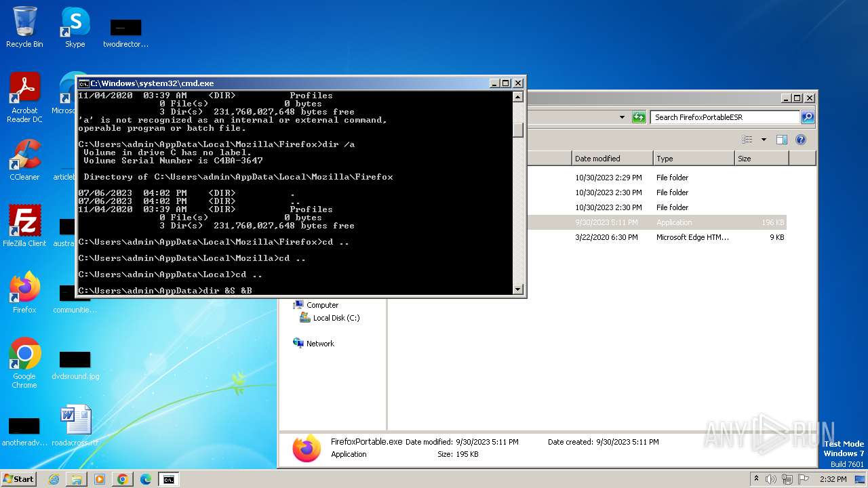Show hidden system tray icons
This screenshot has height=488, width=868.
point(757,479)
